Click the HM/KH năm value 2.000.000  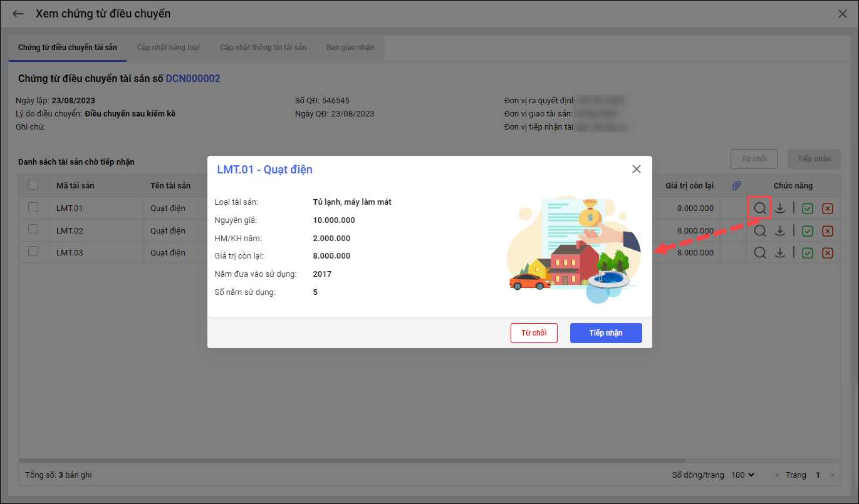pyautogui.click(x=332, y=239)
